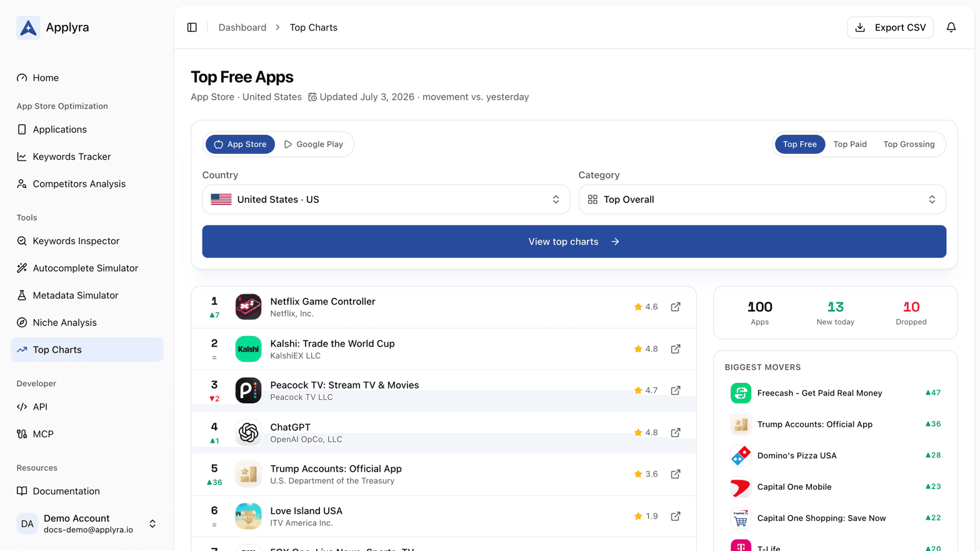Open the Country dropdown United States
Image resolution: width=980 pixels, height=551 pixels.
click(386, 199)
